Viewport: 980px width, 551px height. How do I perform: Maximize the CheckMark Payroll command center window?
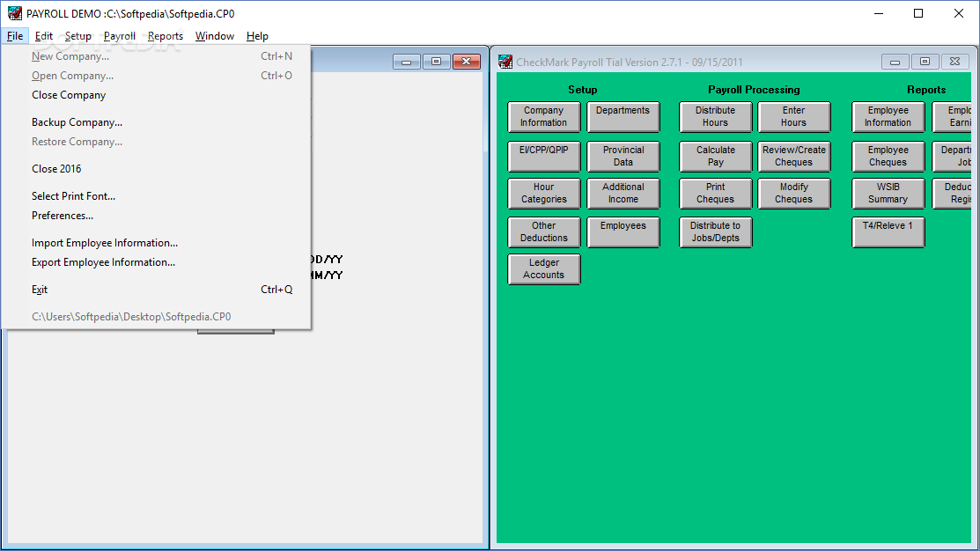point(925,62)
